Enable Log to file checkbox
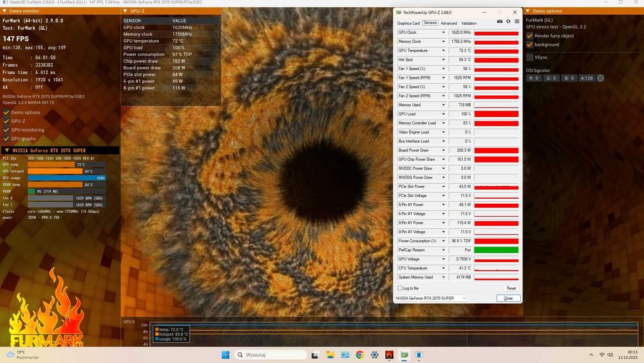644x363 pixels. pos(400,288)
